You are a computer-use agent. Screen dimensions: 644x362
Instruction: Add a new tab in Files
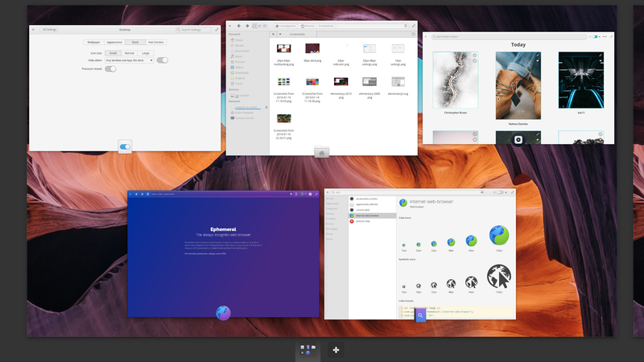(273, 35)
